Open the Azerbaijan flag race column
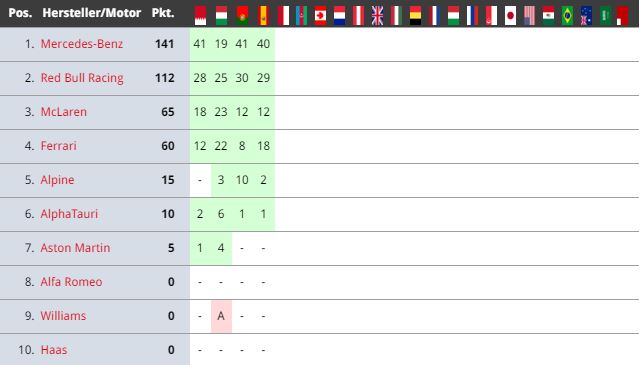 tap(301, 16)
